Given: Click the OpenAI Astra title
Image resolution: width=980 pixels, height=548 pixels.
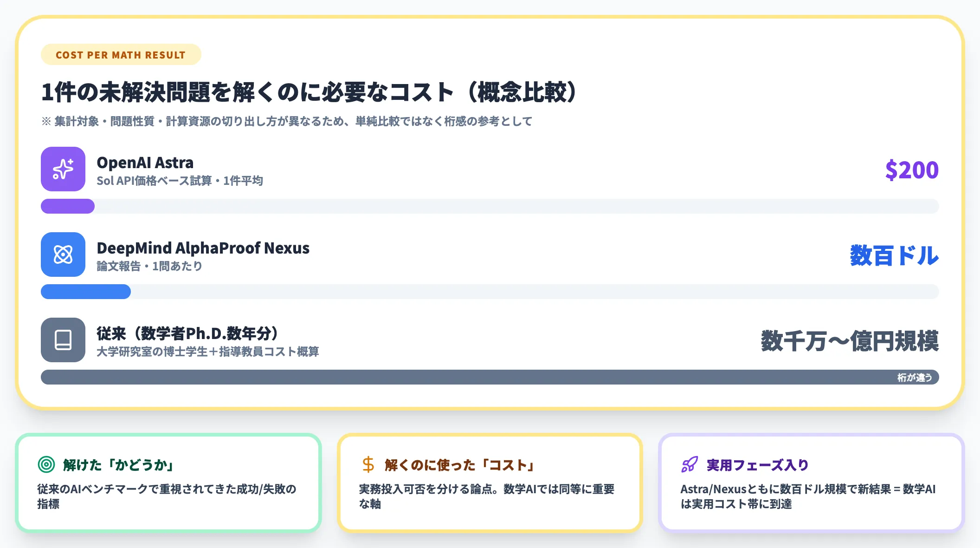Looking at the screenshot, I should [145, 163].
